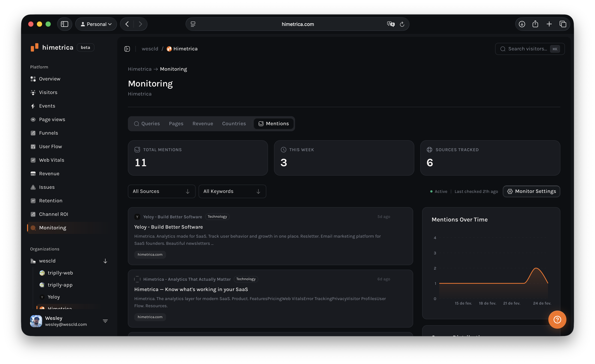595x364 pixels.
Task: Select the Funnels icon in the sidebar
Action: pyautogui.click(x=33, y=133)
